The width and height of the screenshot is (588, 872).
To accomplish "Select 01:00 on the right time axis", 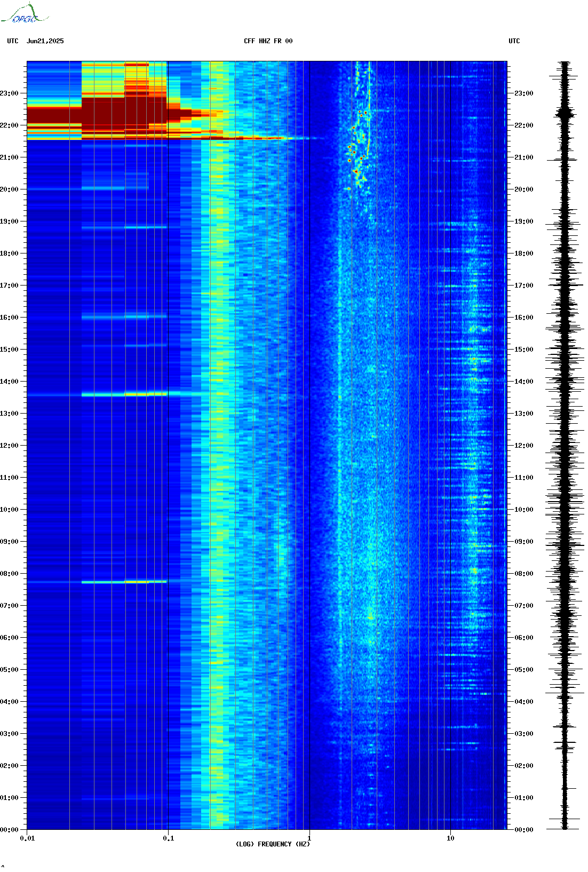I will click(523, 798).
